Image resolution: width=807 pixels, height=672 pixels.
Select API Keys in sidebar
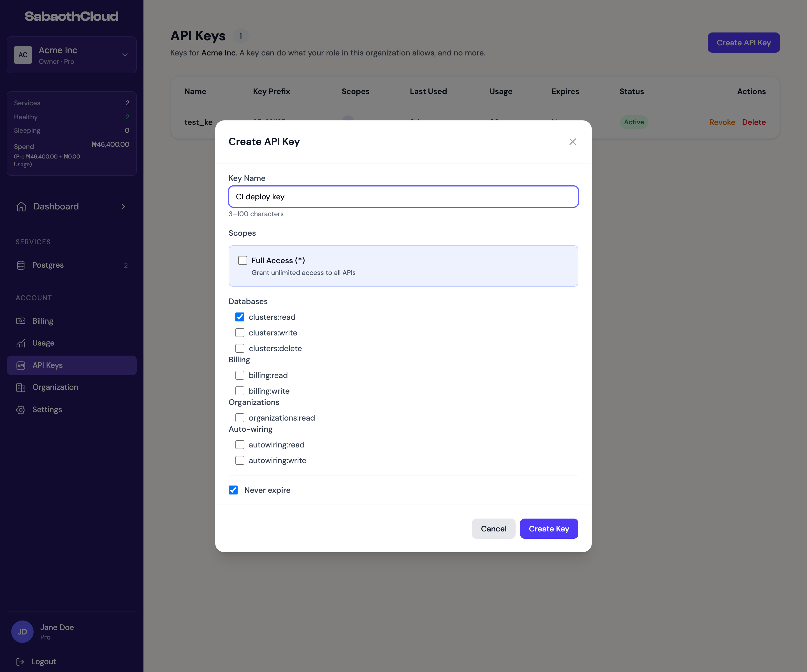tap(71, 365)
